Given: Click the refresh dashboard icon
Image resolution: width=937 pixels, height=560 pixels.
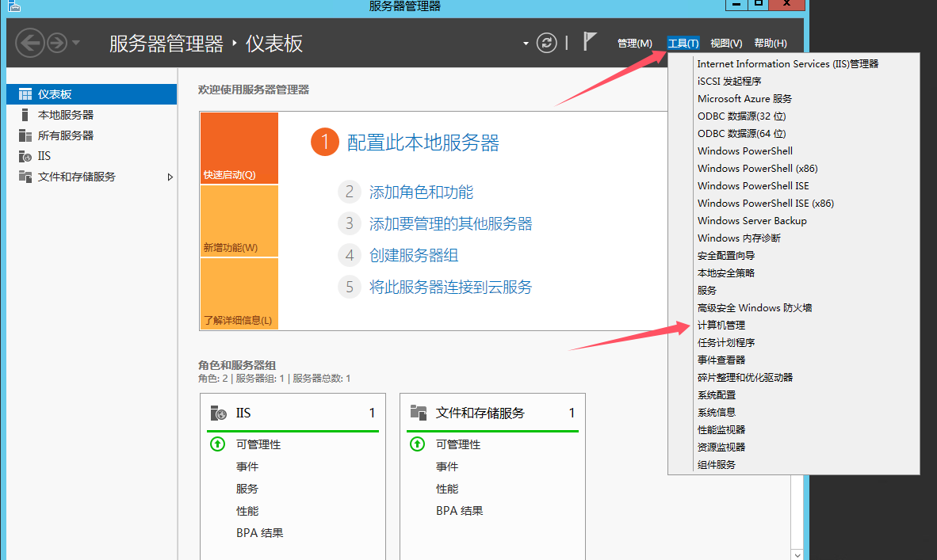Looking at the screenshot, I should tap(546, 43).
